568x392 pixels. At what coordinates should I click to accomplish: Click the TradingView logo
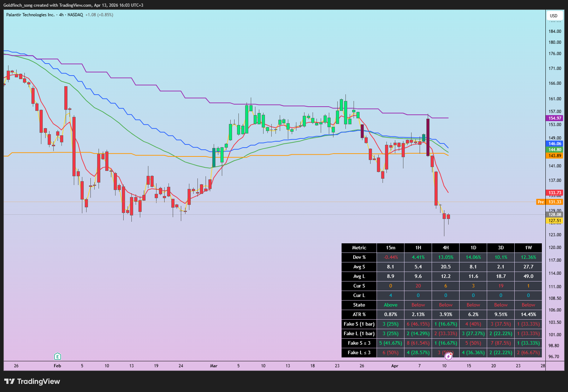point(32,381)
